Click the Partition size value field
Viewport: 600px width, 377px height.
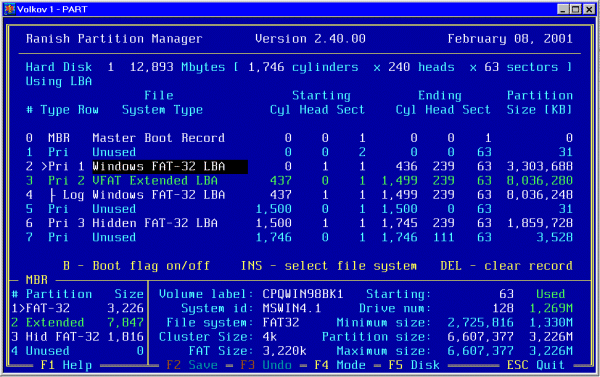[480, 337]
